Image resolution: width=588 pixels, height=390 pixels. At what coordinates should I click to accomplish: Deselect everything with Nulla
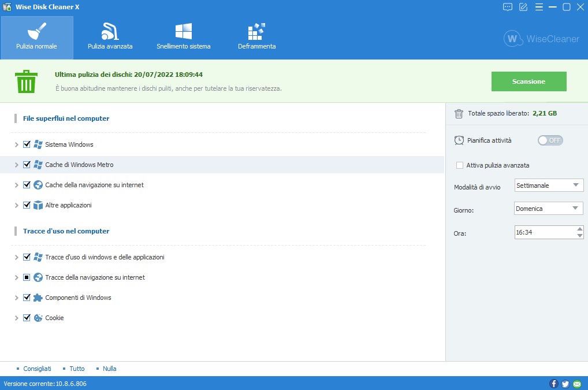click(110, 369)
